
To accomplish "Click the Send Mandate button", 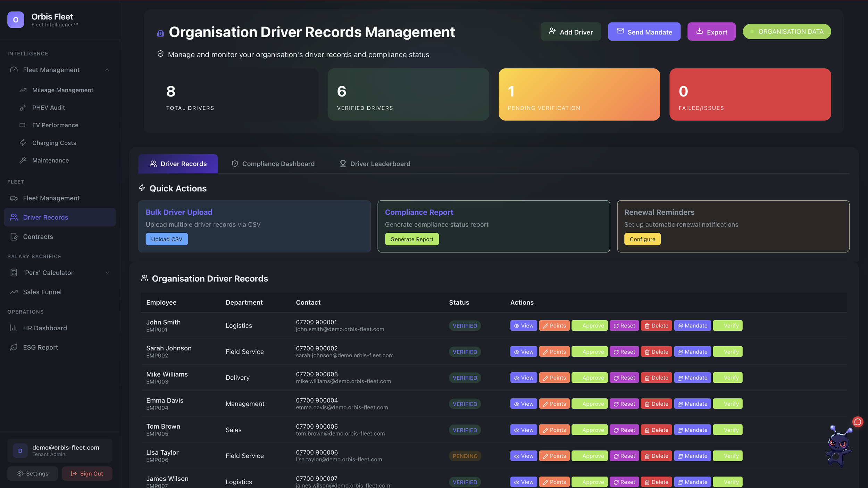I will [x=644, y=32].
